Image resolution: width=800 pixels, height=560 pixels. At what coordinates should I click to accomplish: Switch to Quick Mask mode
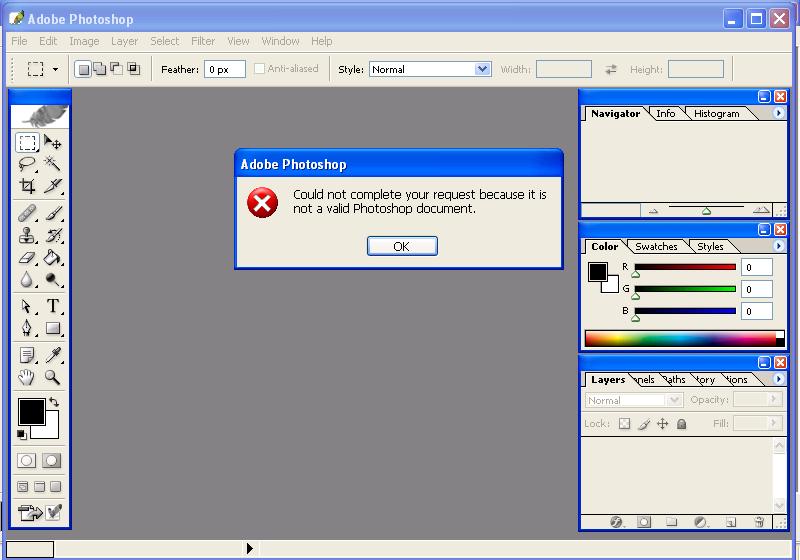pyautogui.click(x=51, y=461)
